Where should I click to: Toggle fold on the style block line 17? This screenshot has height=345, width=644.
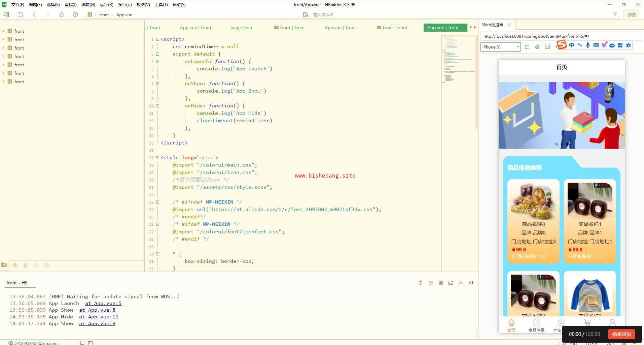point(157,158)
